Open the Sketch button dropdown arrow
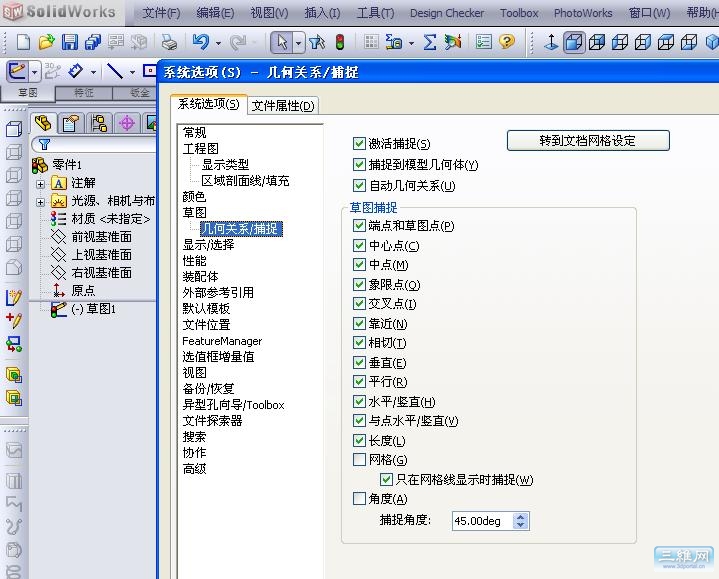 (x=34, y=72)
